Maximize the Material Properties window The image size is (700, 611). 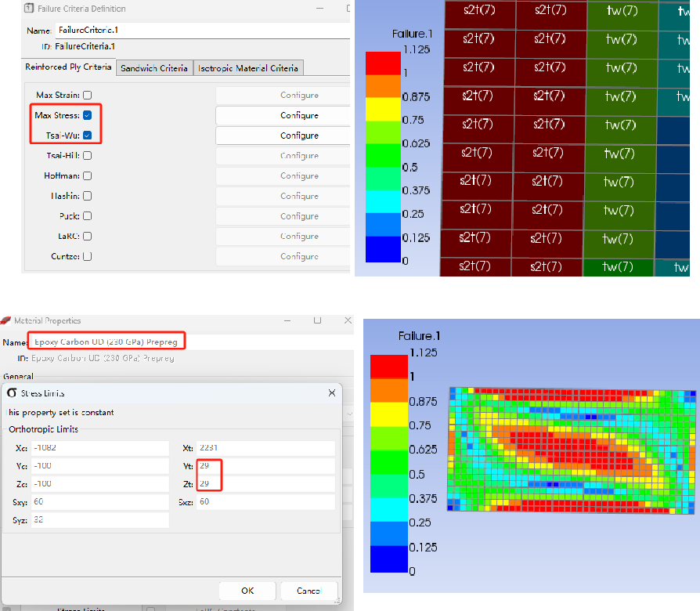317,320
